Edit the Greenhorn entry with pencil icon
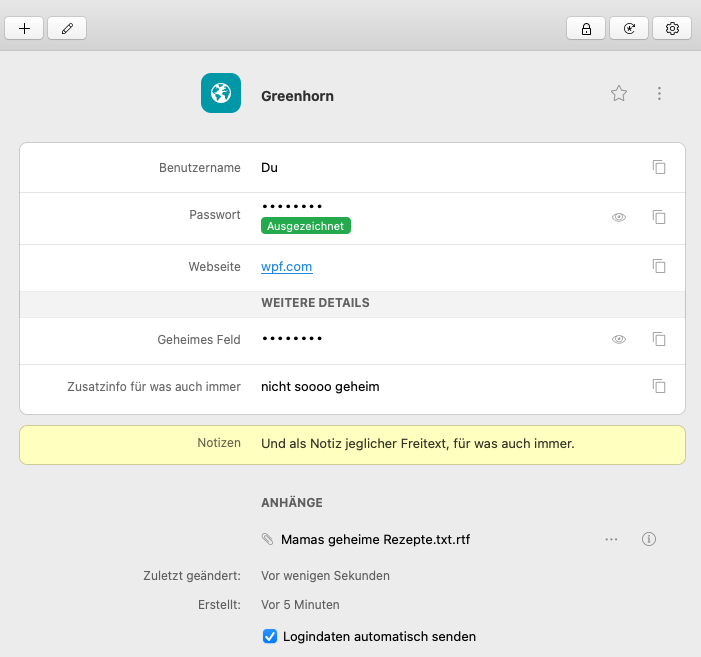The width and height of the screenshot is (701, 657). tap(67, 28)
